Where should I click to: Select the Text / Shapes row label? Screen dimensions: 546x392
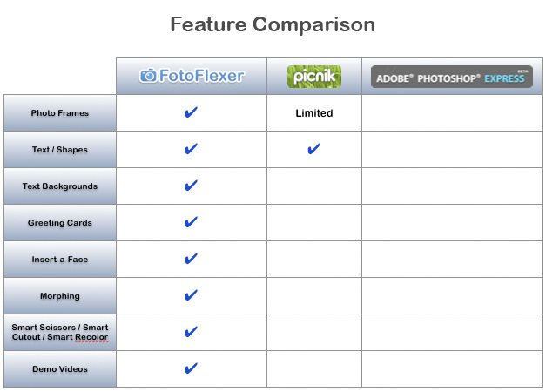click(60, 150)
